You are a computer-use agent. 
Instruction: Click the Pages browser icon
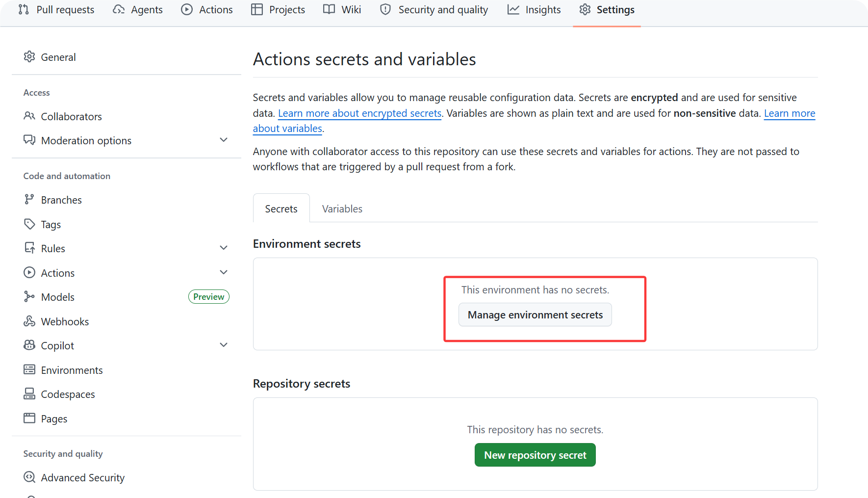29,419
